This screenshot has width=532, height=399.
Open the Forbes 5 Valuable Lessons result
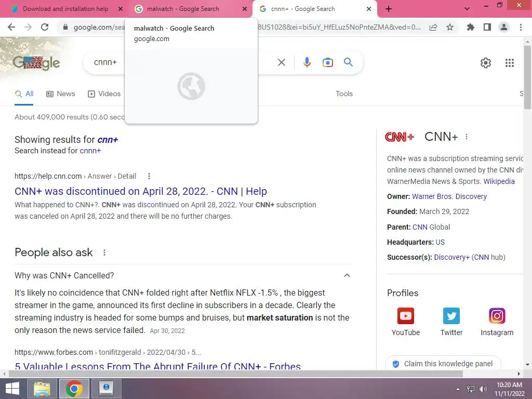point(158,366)
